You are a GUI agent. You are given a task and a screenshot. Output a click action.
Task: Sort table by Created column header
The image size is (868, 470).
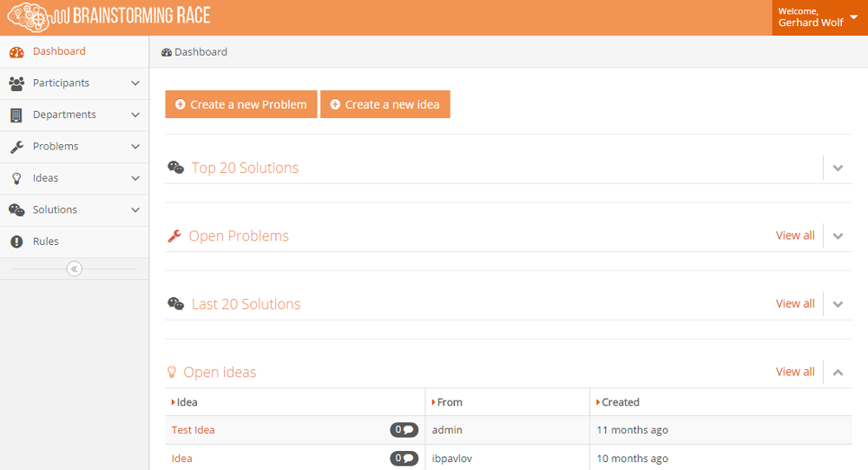[620, 402]
